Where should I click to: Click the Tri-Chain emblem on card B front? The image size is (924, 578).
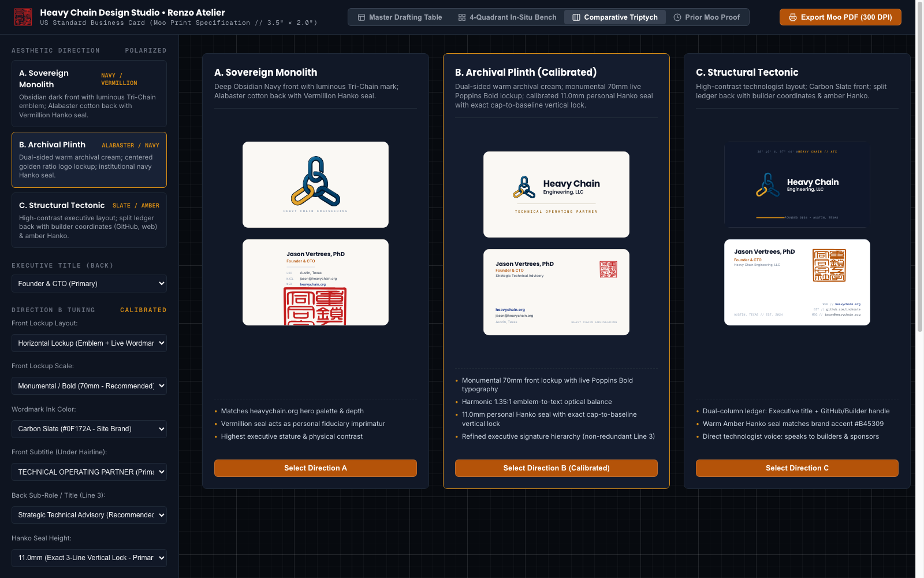pos(524,187)
